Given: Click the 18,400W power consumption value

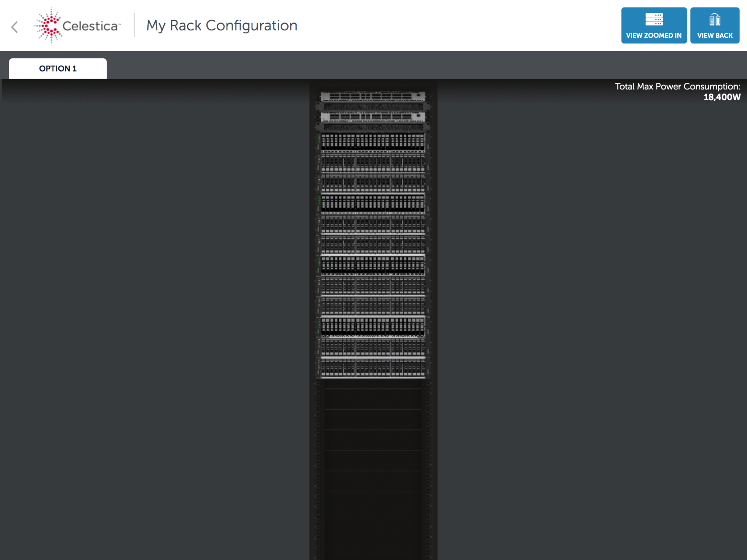Looking at the screenshot, I should 722,97.
